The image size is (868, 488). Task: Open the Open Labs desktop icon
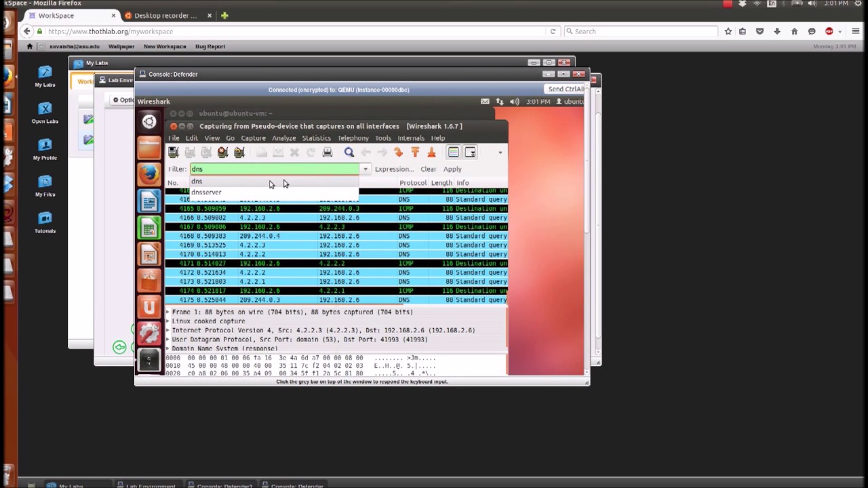click(x=45, y=113)
